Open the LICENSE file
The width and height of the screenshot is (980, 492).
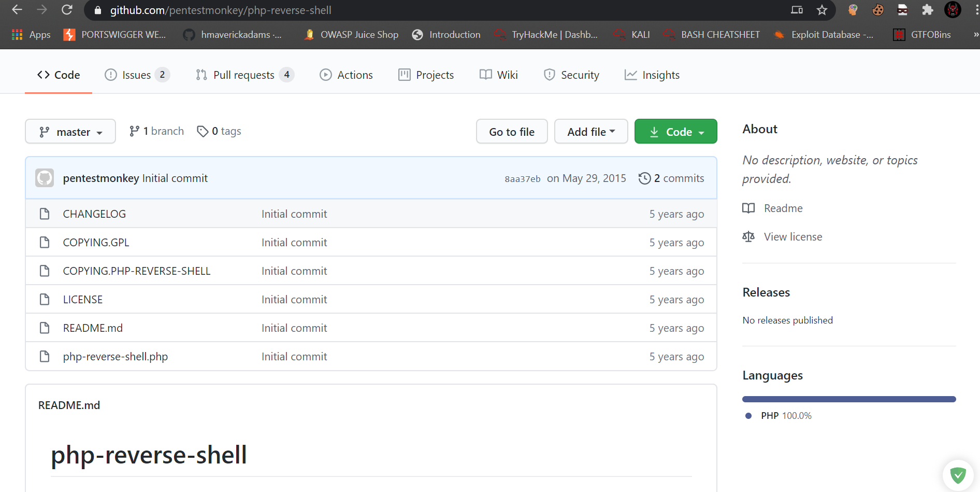[x=83, y=300]
